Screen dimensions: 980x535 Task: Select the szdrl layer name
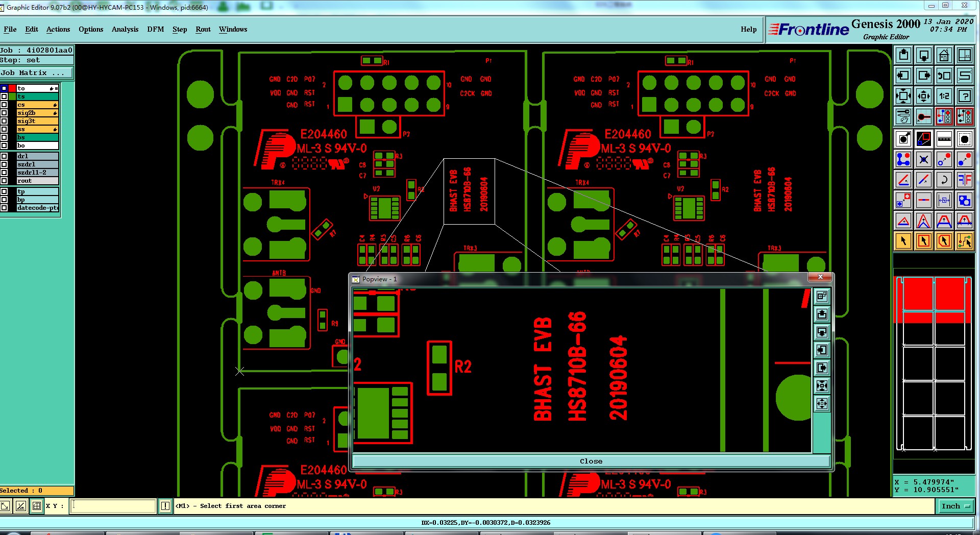pyautogui.click(x=38, y=164)
